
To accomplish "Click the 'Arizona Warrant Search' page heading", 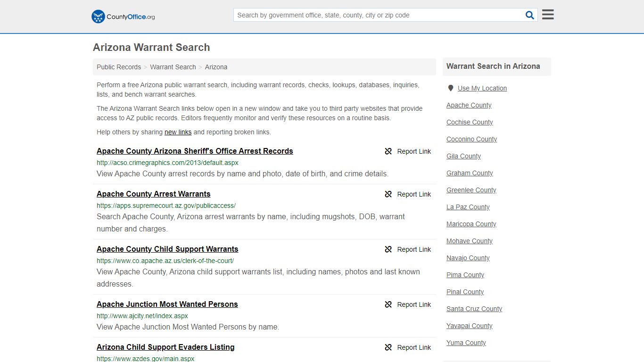I will tap(151, 47).
